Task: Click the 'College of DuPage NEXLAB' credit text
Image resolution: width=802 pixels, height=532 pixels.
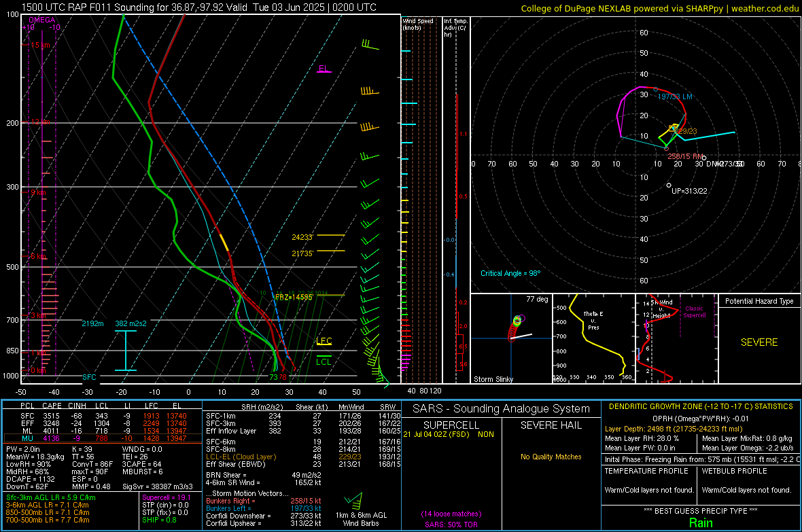Action: [659, 9]
